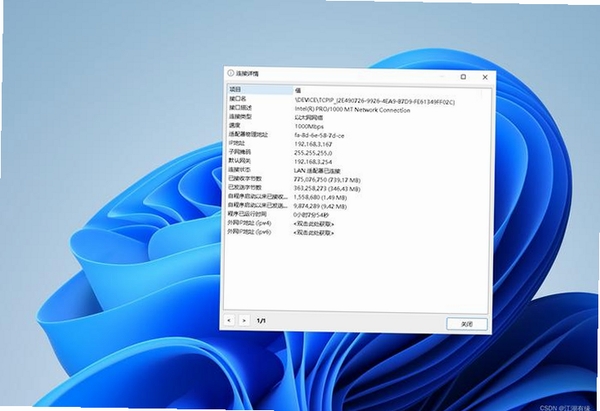Select the 255.255.255.0 subnet mask value
The image size is (600, 411).
click(313, 153)
